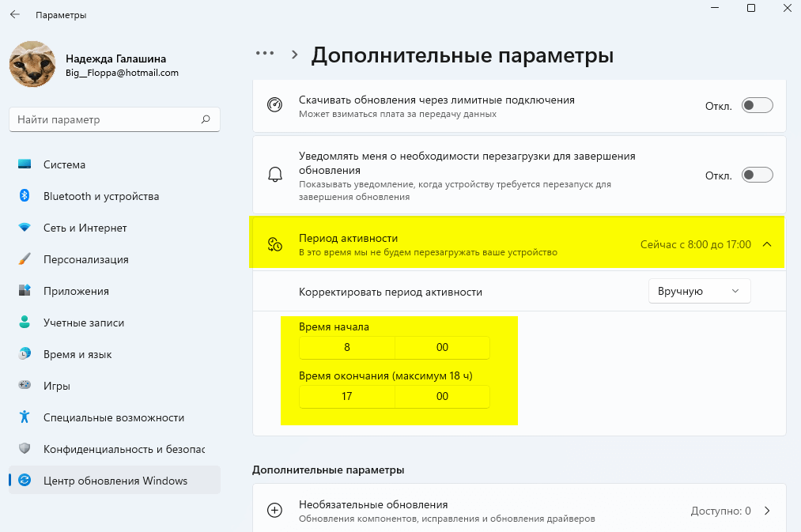Click "Дополнительные параметры" section heading below

click(328, 470)
